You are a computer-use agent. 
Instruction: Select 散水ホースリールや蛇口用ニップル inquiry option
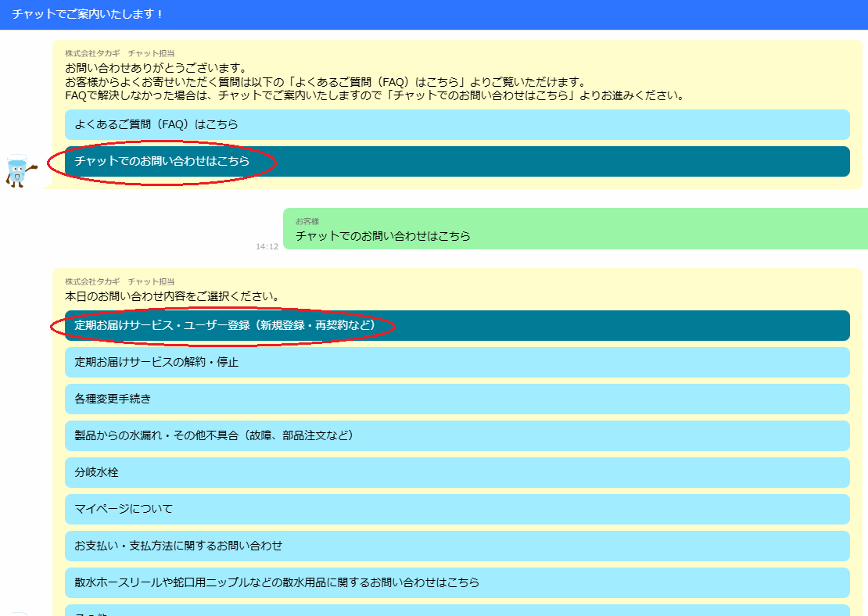tap(457, 582)
